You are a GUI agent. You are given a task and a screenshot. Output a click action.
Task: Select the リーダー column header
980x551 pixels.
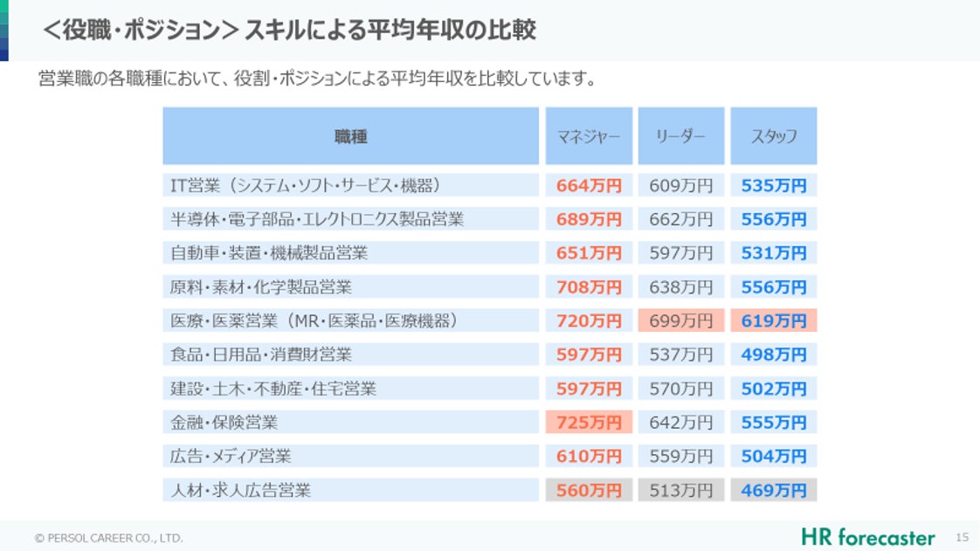[680, 136]
